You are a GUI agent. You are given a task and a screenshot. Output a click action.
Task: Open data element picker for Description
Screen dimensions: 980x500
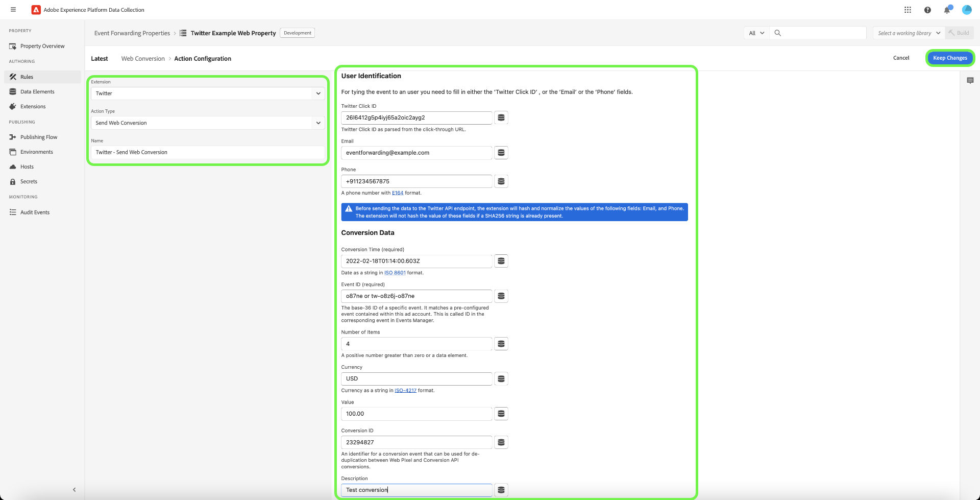(501, 490)
